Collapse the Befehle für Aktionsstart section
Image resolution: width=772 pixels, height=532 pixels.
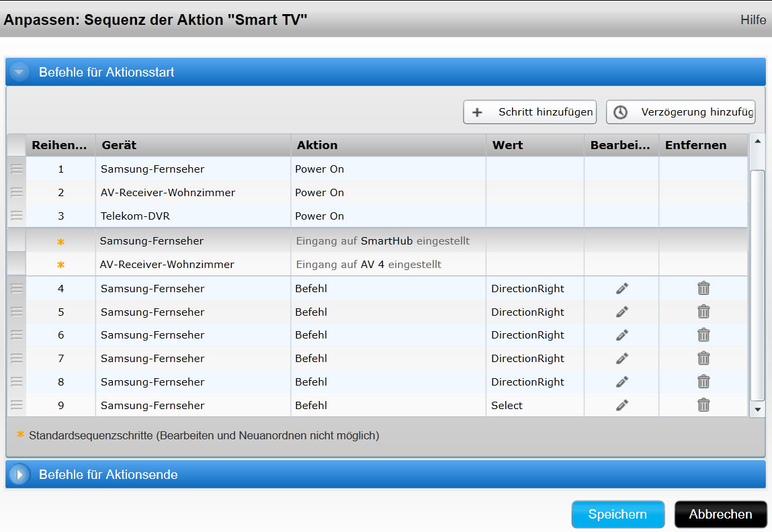pyautogui.click(x=19, y=72)
